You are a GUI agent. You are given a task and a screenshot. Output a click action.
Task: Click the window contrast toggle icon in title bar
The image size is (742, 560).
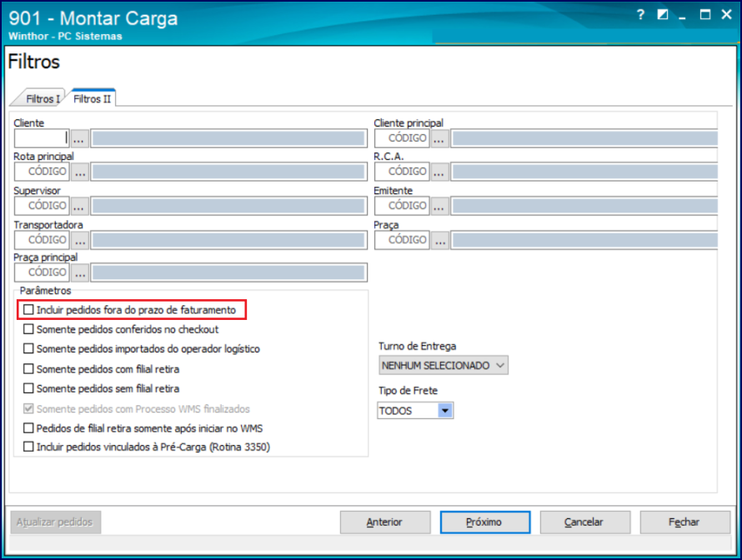coord(663,15)
